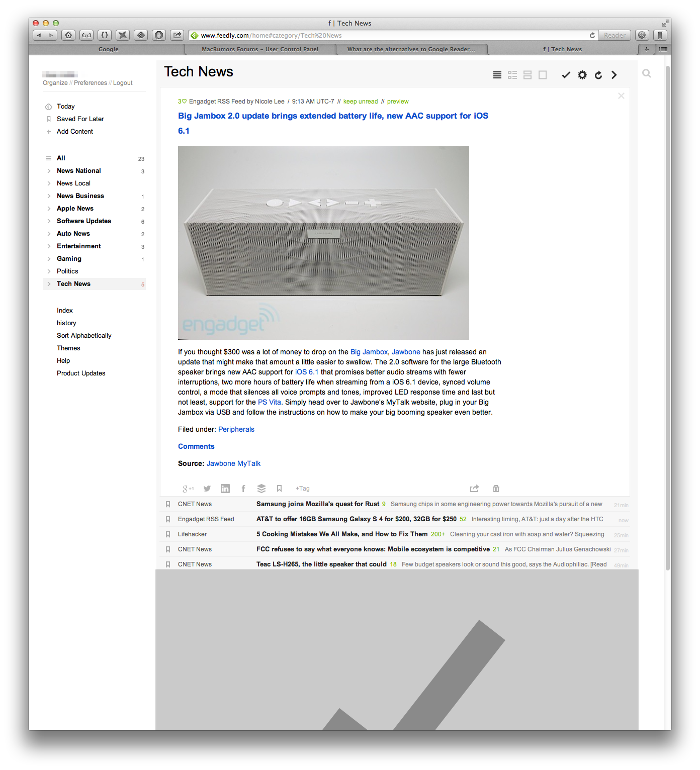Share the article on LinkedIn
The image size is (700, 770).
point(225,489)
